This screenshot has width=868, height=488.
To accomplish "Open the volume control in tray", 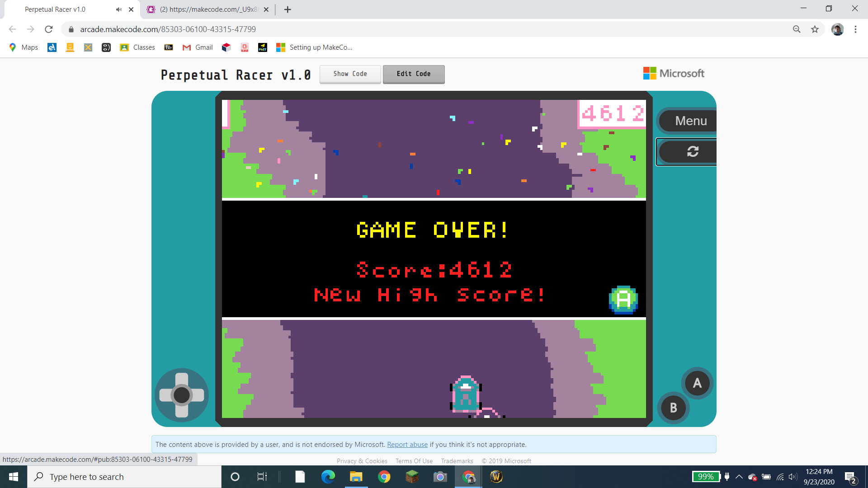I will 793,477.
